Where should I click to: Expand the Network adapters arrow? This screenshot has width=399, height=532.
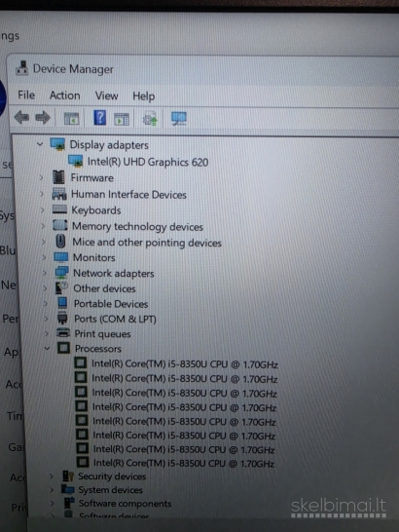click(45, 273)
